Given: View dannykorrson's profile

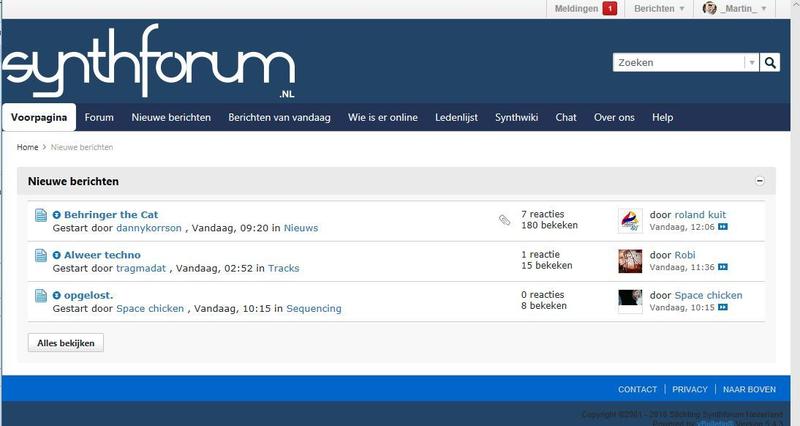Looking at the screenshot, I should [x=149, y=228].
